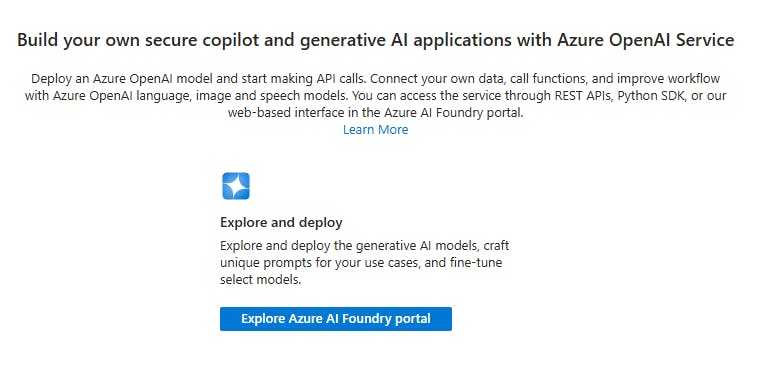Click 'Azure OpenAI Service' in the main heading
Screen dimensions: 763x389
point(646,39)
